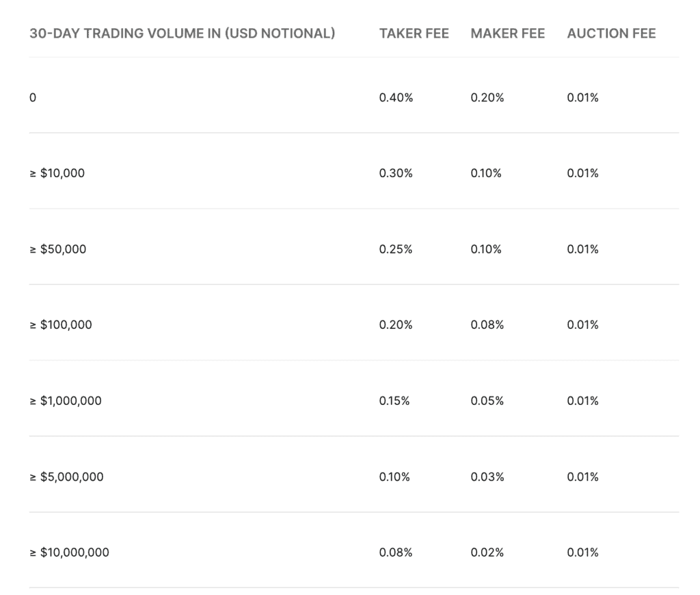Click the ≥ $1,000,000 volume tier
700x595 pixels.
(x=66, y=401)
